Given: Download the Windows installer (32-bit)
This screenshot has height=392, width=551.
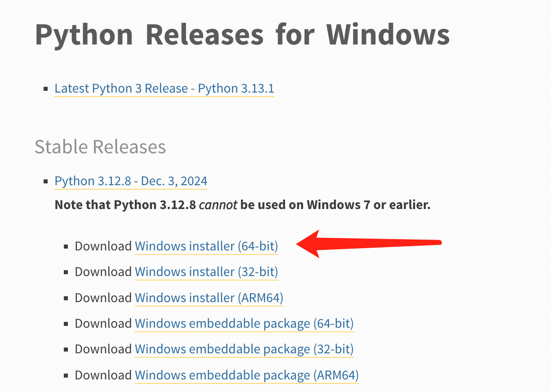Looking at the screenshot, I should tap(206, 272).
